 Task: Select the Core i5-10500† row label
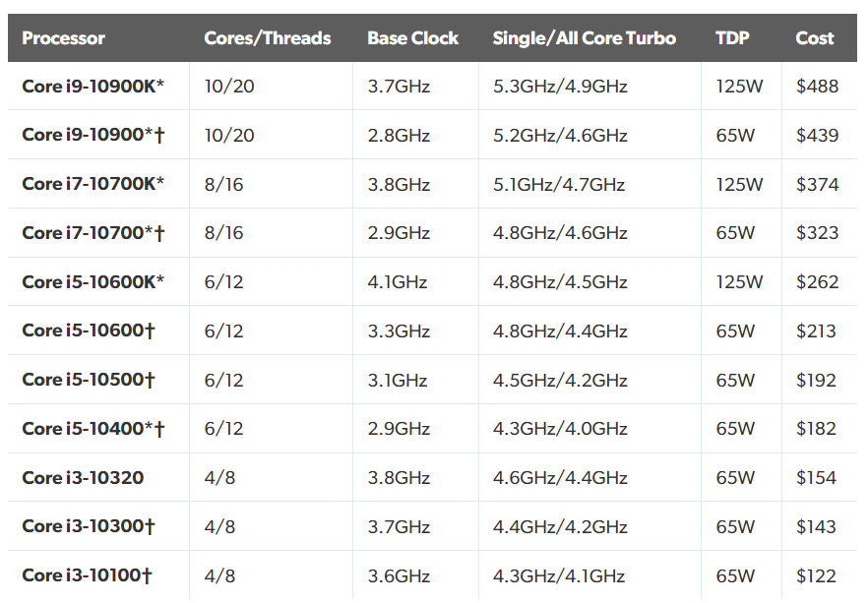click(x=89, y=380)
